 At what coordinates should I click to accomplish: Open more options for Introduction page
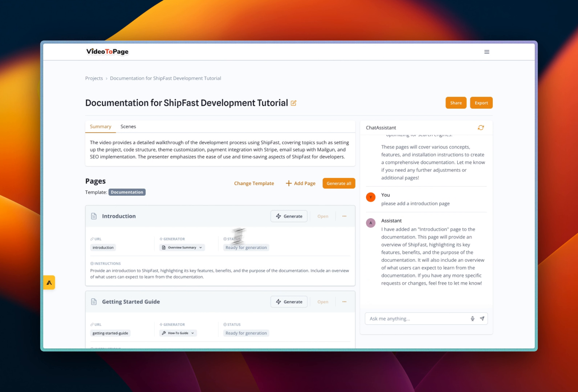[344, 216]
